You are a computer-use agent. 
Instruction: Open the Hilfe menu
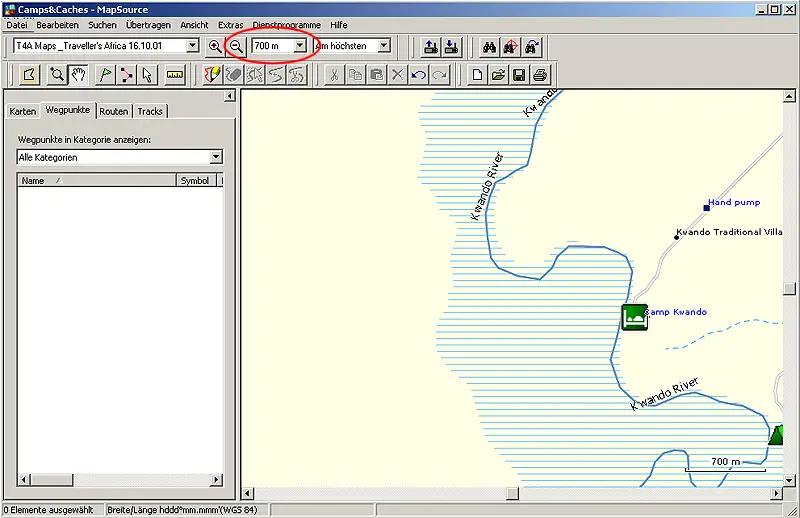(339, 24)
